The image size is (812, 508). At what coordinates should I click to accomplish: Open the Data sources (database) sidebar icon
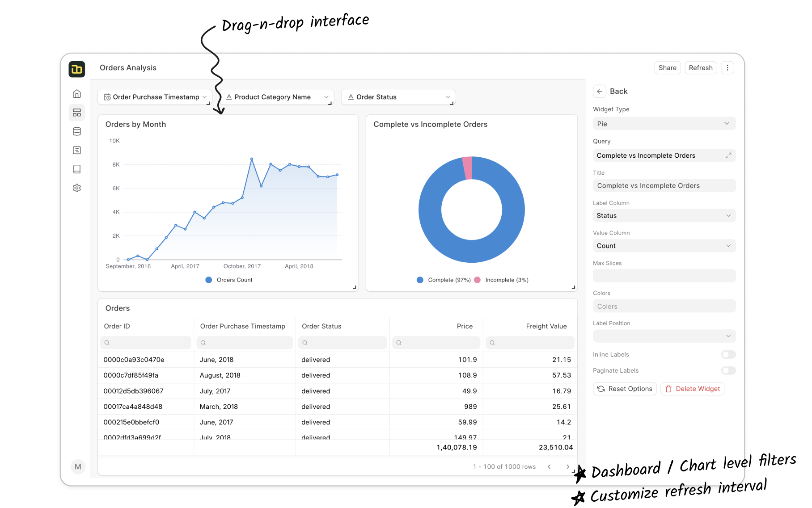point(77,131)
